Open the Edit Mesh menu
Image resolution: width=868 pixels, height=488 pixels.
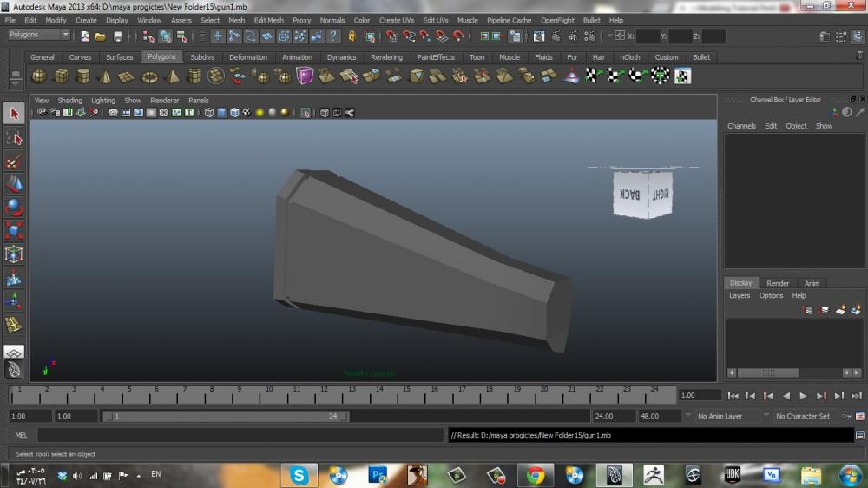click(x=268, y=20)
